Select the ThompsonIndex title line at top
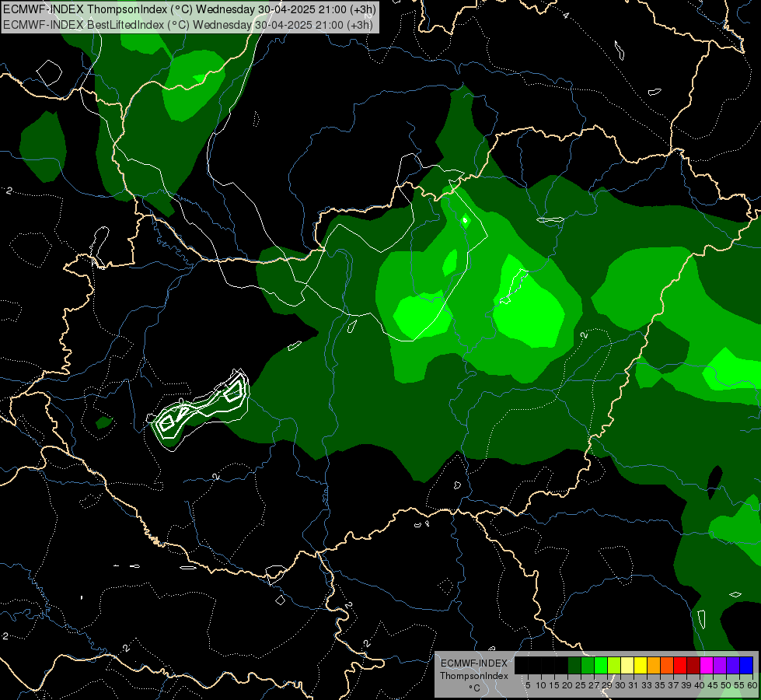 190,9
